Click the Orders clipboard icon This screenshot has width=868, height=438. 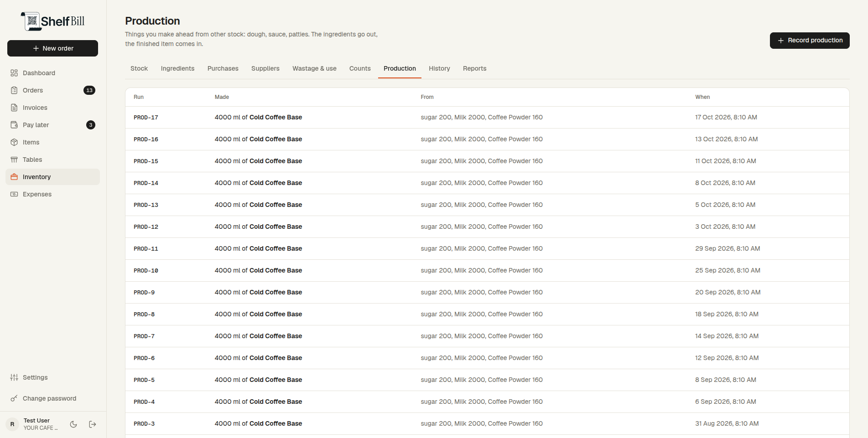click(x=14, y=90)
